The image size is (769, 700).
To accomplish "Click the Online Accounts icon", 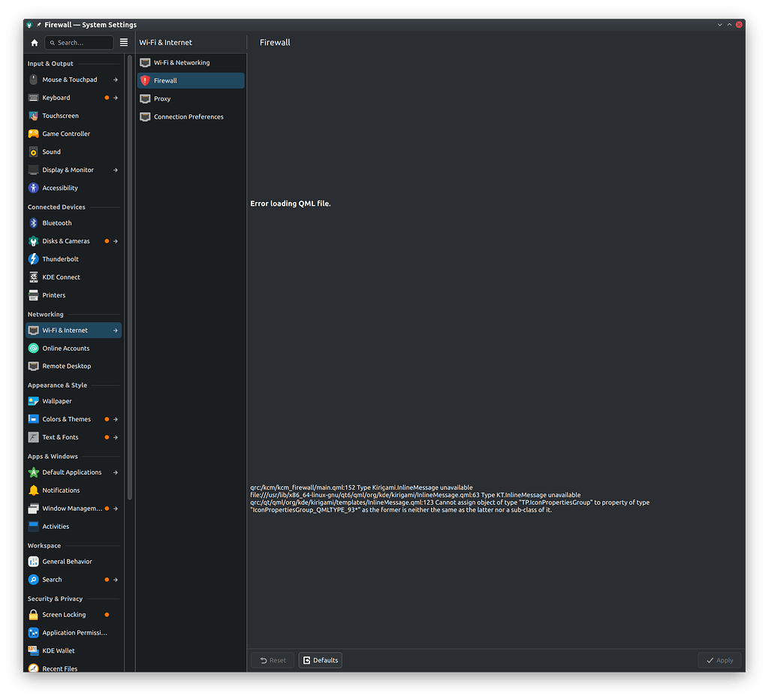I will click(33, 348).
